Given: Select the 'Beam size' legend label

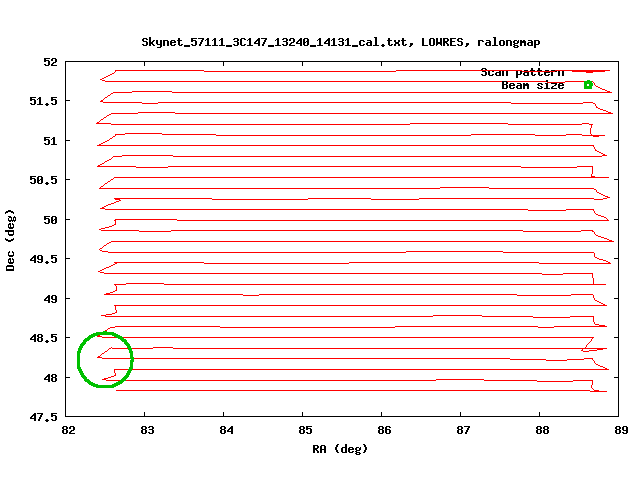Looking at the screenshot, I should tap(533, 85).
